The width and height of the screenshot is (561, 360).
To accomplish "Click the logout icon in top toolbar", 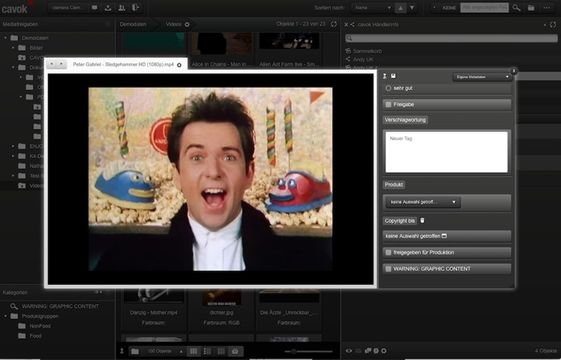I will coord(135,8).
